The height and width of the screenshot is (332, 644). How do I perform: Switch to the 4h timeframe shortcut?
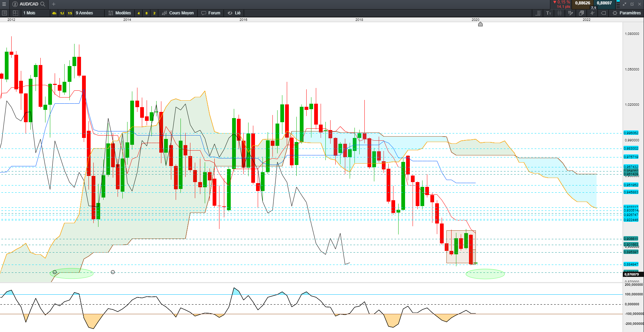tap(54, 13)
